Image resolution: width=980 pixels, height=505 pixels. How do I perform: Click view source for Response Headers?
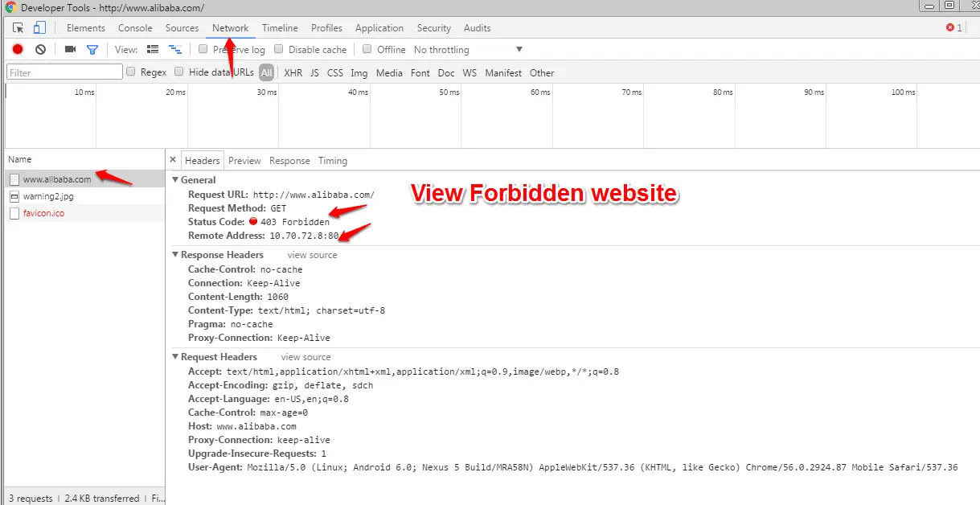pyautogui.click(x=313, y=255)
